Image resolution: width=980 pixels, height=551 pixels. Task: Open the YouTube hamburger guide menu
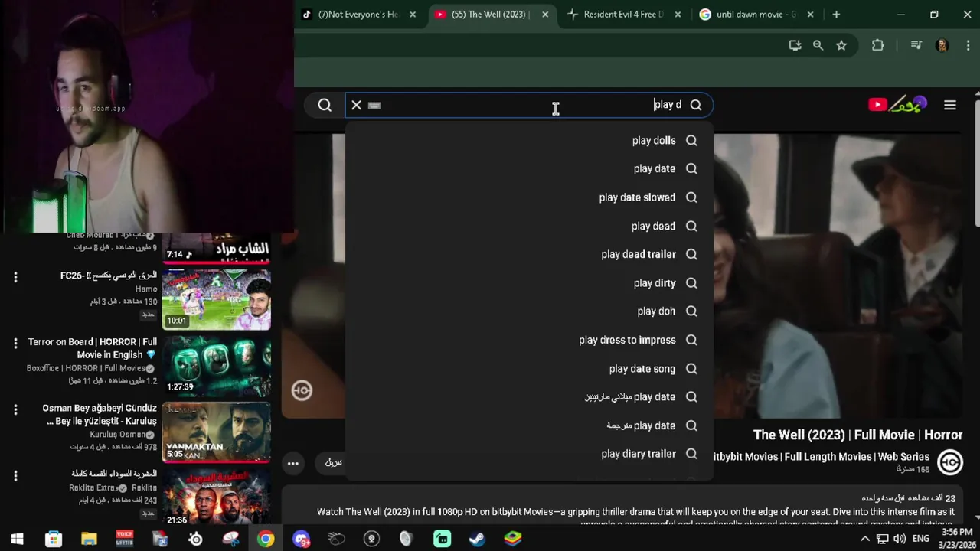click(950, 105)
